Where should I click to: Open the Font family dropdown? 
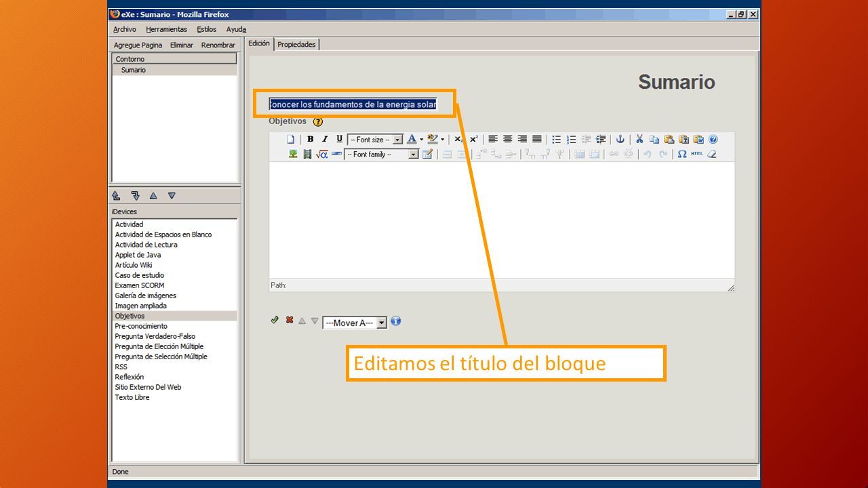382,155
